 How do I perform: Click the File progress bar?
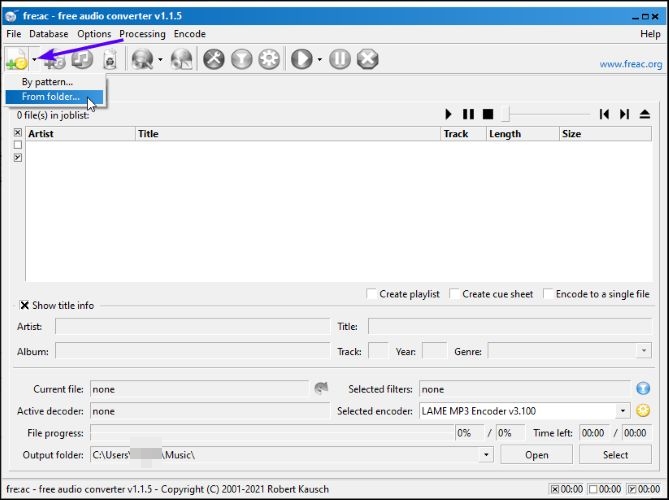coord(272,433)
